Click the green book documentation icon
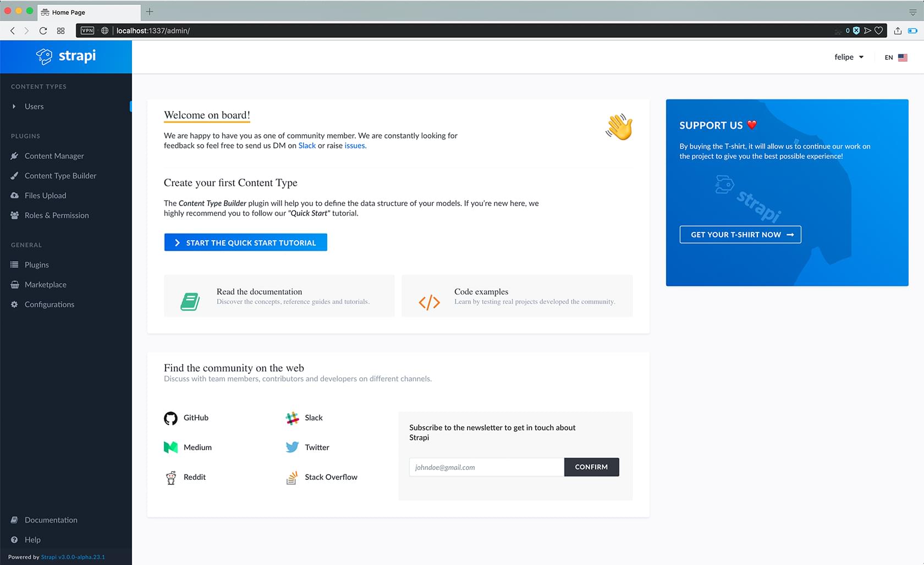Image resolution: width=924 pixels, height=565 pixels. pyautogui.click(x=190, y=301)
